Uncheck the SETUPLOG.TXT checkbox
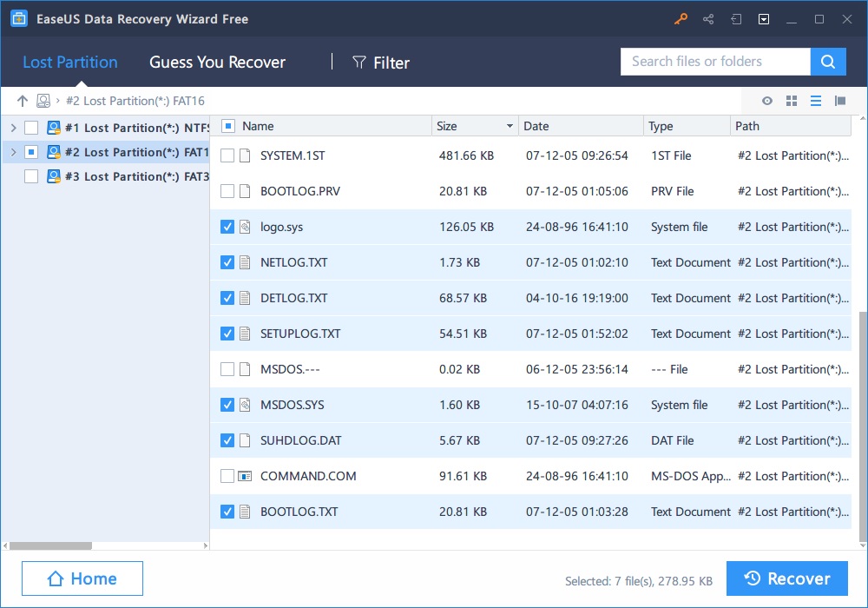The image size is (868, 608). coord(227,334)
